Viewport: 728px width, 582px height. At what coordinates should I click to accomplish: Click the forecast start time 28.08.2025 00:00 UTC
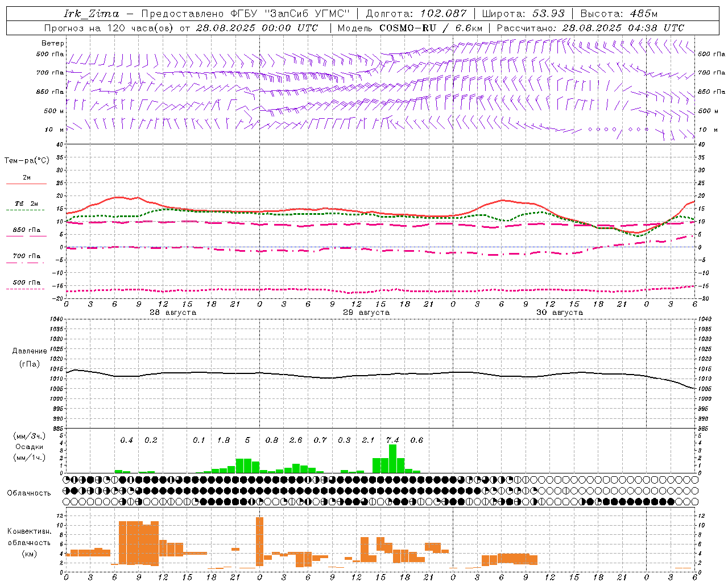tap(257, 28)
